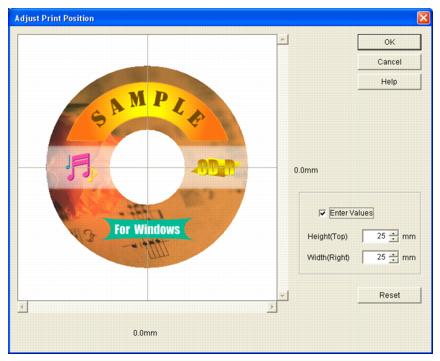
Task: Click the vertical scrollbar track
Action: click(283, 167)
